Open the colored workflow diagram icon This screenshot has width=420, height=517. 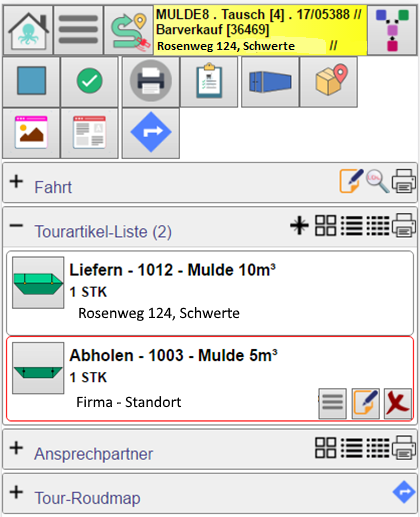392,30
